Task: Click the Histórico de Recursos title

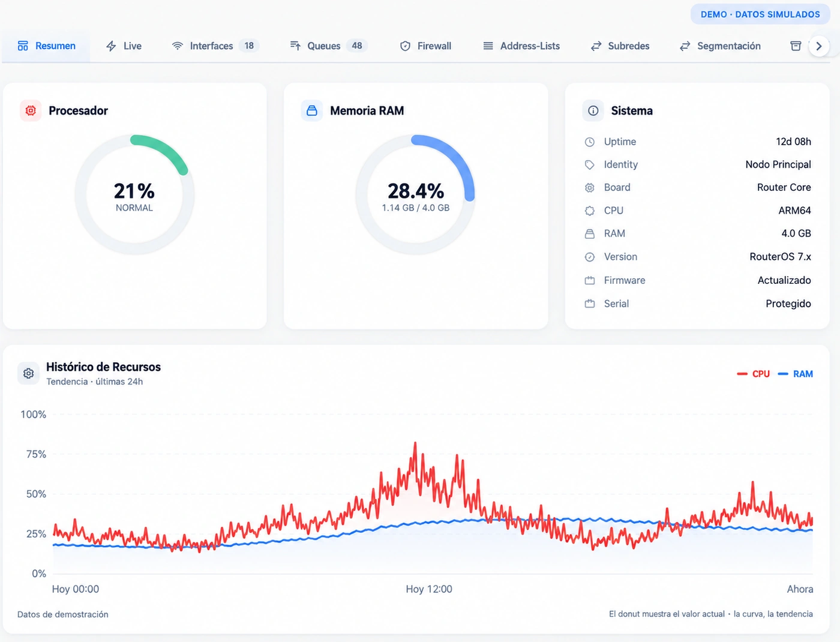Action: tap(103, 367)
